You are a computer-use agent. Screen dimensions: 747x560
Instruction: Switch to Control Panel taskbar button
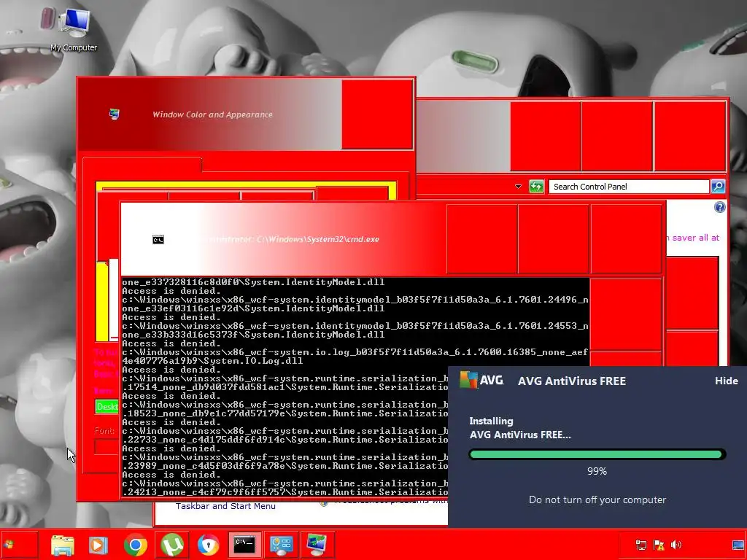coord(281,545)
